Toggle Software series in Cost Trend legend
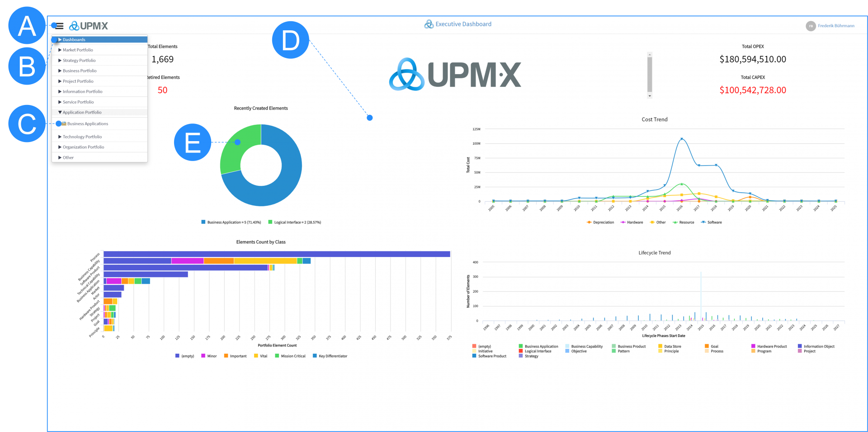The width and height of the screenshot is (868, 432). pos(711,222)
